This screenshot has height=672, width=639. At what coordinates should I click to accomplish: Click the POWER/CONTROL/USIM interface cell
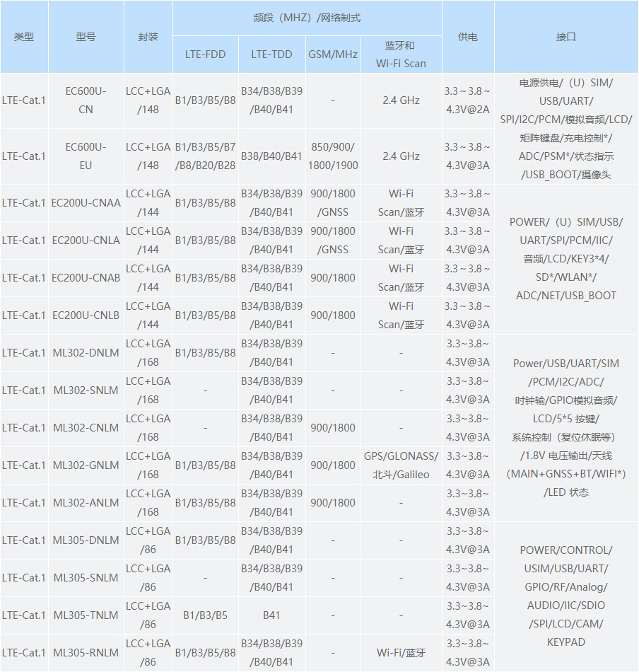[566, 596]
